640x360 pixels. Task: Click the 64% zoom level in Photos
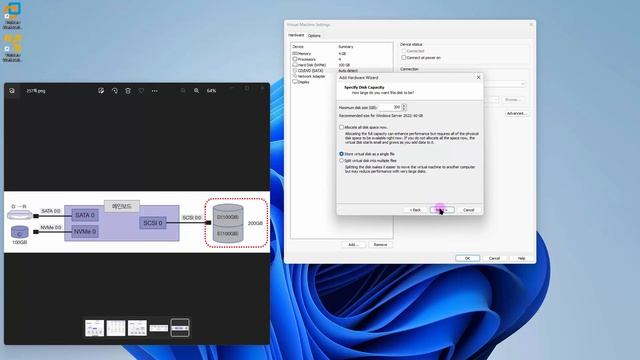tap(211, 91)
